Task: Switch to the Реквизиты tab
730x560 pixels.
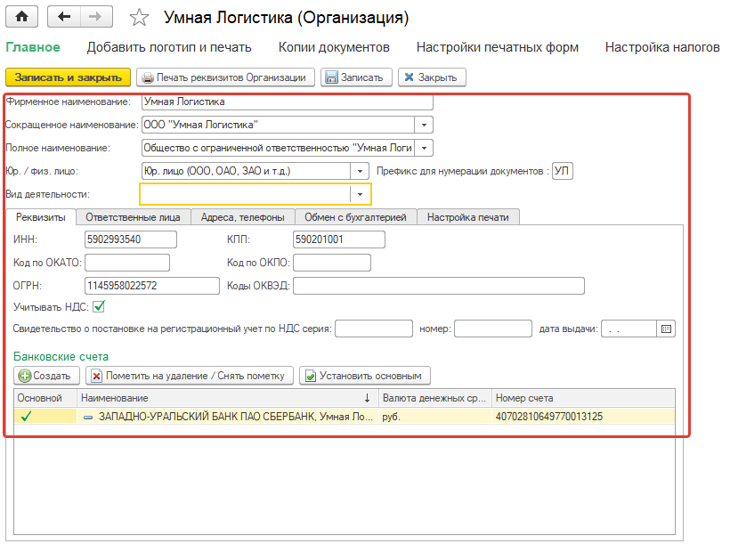Action: click(x=40, y=217)
